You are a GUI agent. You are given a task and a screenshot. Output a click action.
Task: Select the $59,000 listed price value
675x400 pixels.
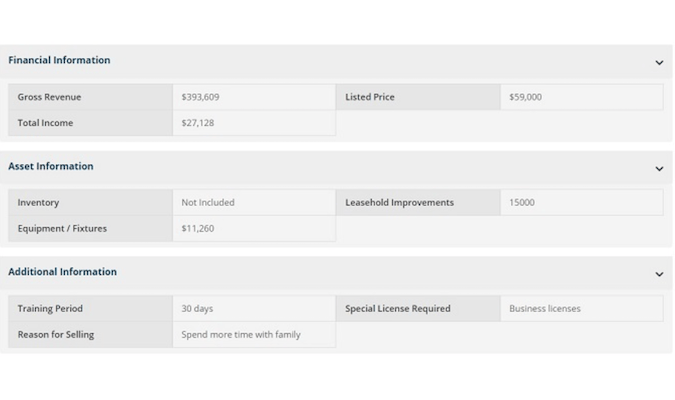[x=526, y=97]
